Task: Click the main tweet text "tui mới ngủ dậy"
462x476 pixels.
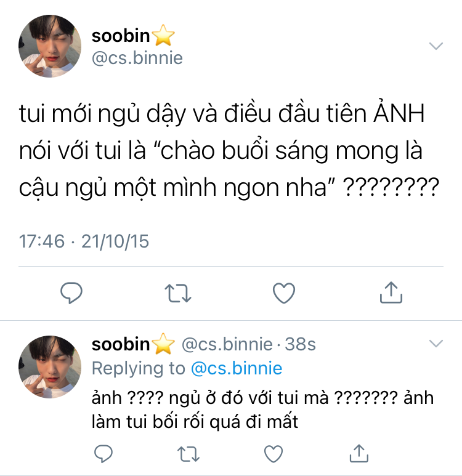Action: pos(102,114)
